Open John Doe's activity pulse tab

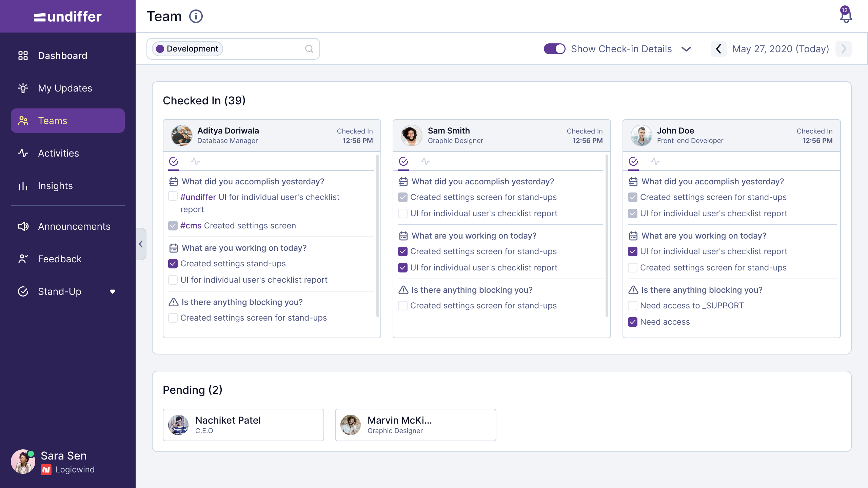655,161
